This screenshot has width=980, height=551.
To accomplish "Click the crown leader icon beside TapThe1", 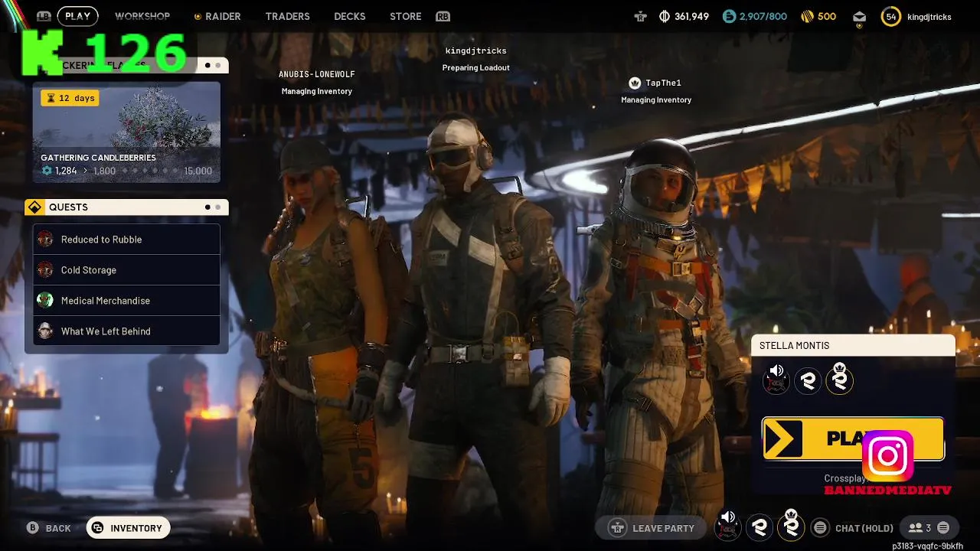I will [x=635, y=83].
